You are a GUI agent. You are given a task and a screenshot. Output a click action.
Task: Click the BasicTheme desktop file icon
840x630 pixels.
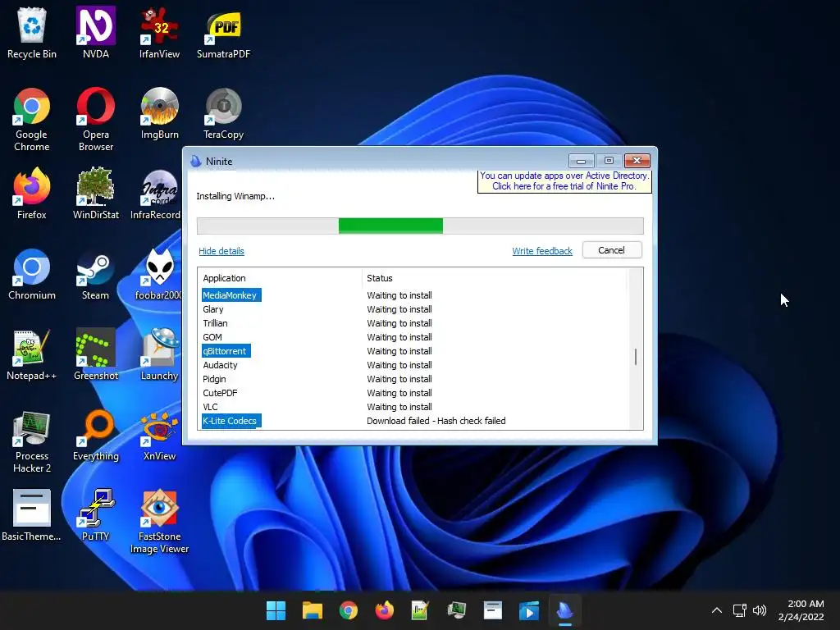point(32,515)
